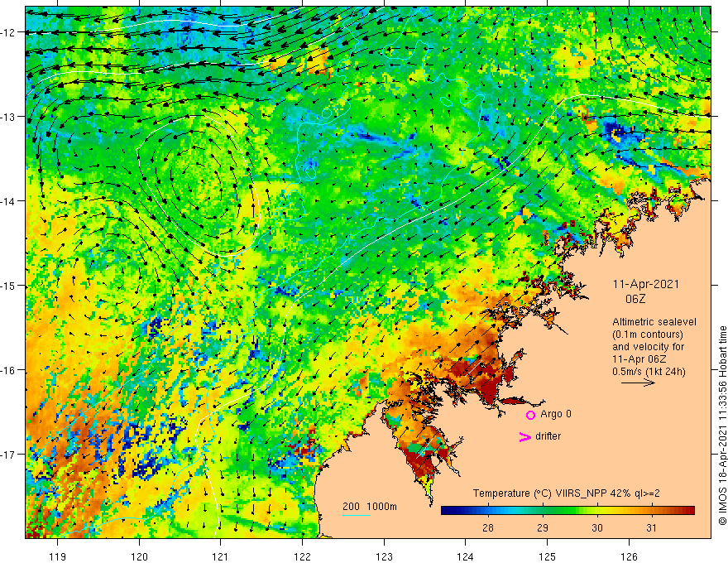
Task: Click the 'Argo 0' legend label
Action: coord(556,414)
